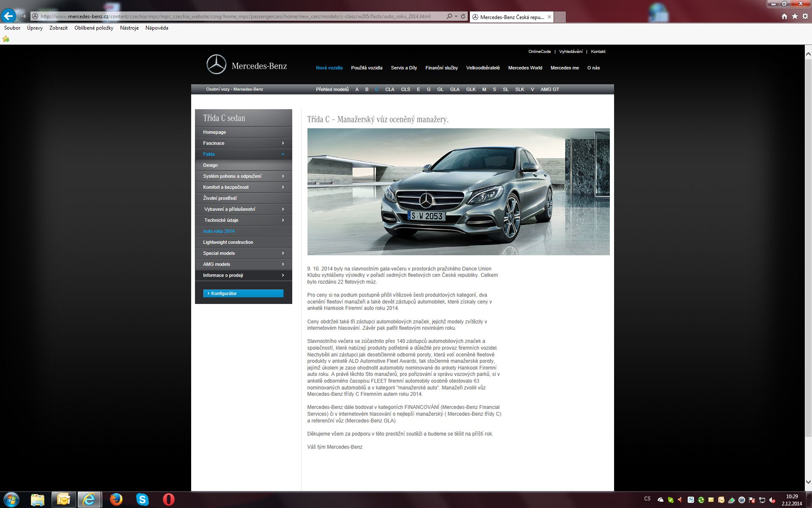812x508 pixels.
Task: Open Skype from the taskbar
Action: coord(143,500)
